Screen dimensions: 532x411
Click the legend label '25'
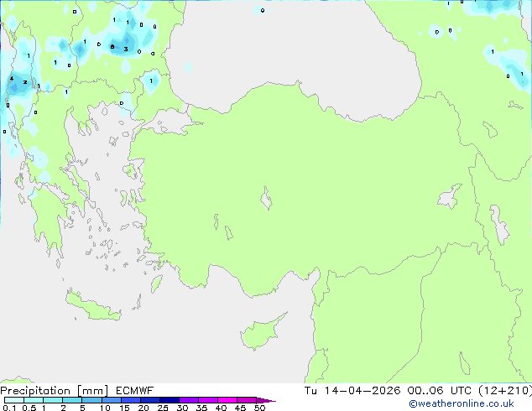pyautogui.click(x=163, y=408)
